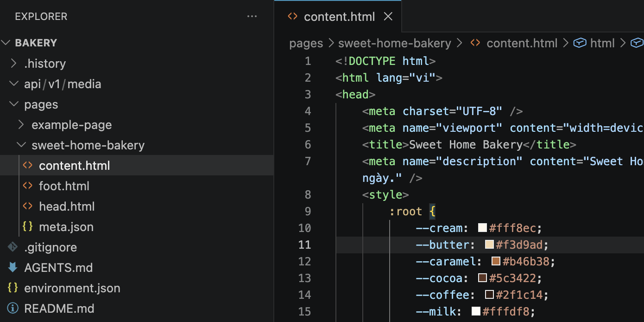Image resolution: width=644 pixels, height=322 pixels.
Task: Click the 'charset="UTF-8"' attribute
Action: (453, 111)
